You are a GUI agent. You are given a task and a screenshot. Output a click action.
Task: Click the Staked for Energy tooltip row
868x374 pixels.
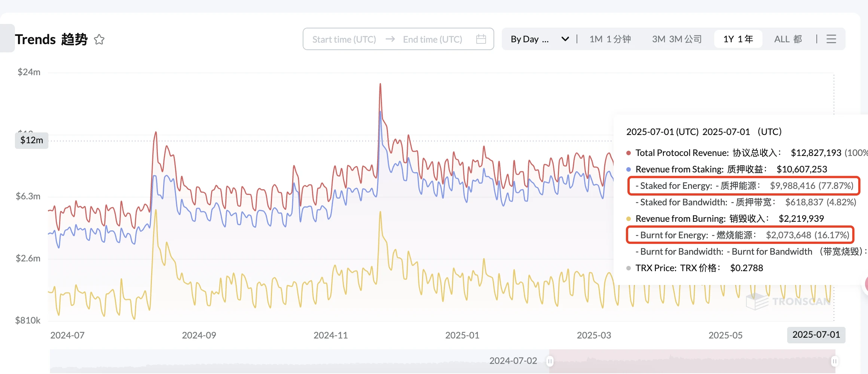744,186
